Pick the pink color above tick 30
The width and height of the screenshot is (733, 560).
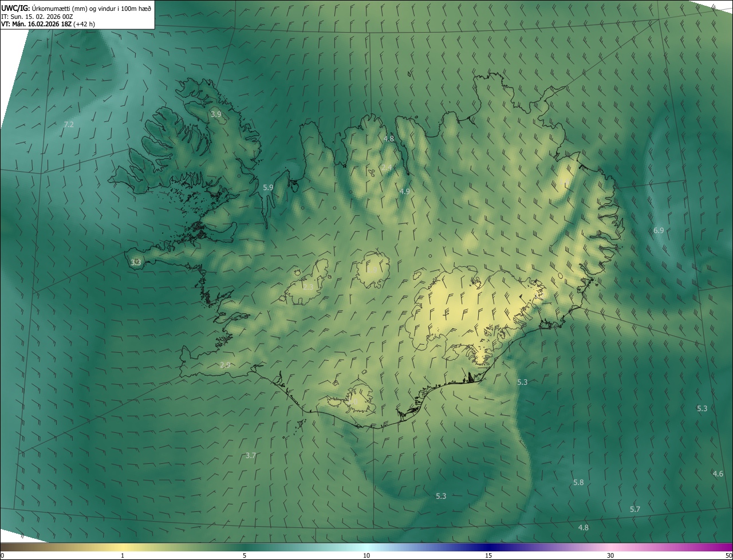[x=610, y=547]
